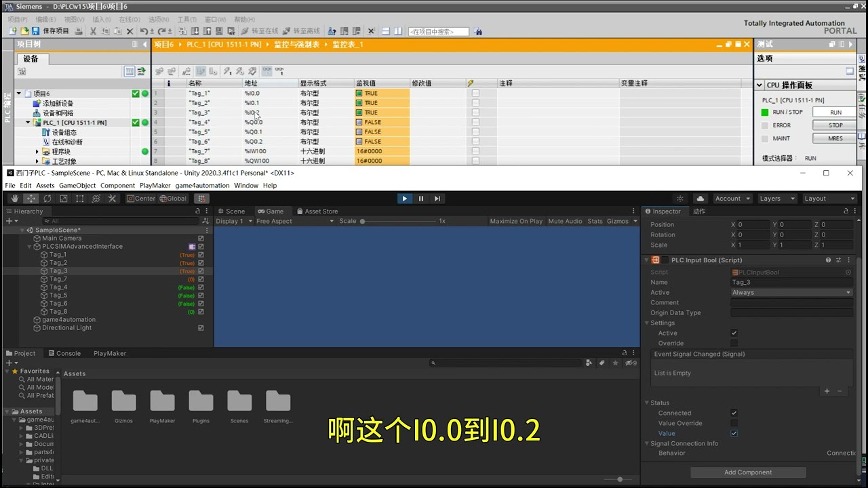Open preset icon on PLC Input Bool component
Viewport: 868px width, 488px height.
[x=839, y=260]
